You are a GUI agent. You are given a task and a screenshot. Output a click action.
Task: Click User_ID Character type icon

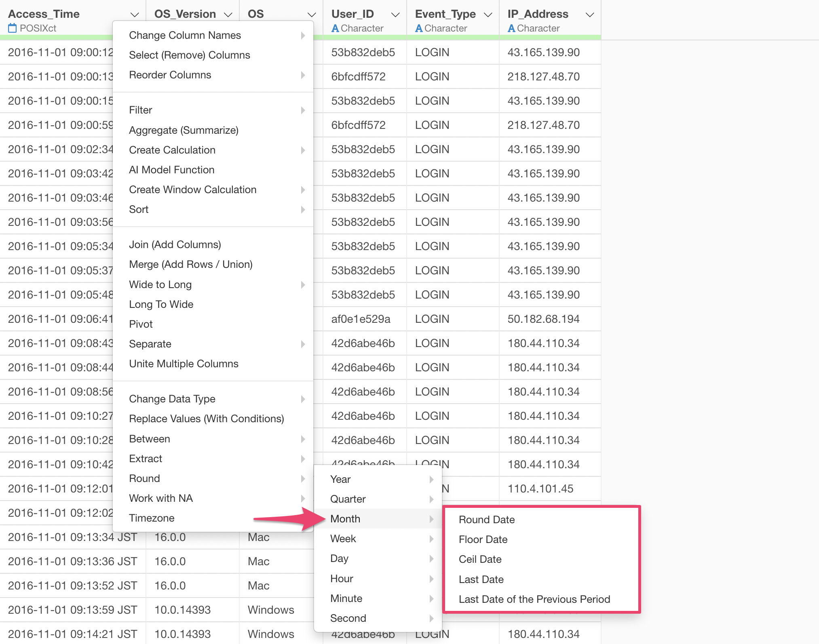coord(335,28)
